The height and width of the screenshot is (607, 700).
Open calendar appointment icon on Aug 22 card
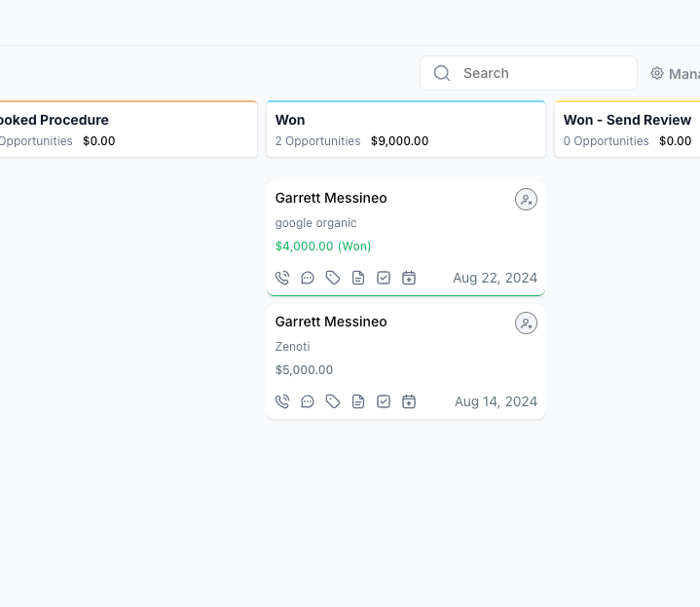(x=409, y=278)
